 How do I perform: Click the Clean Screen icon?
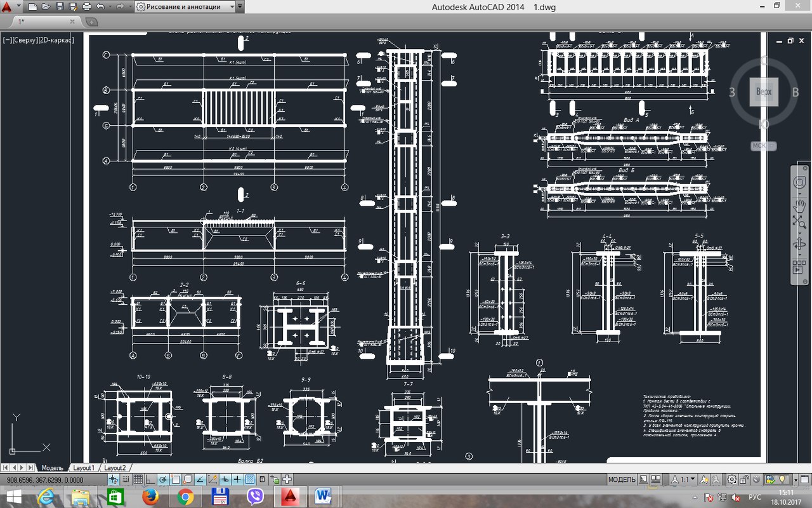tap(804, 479)
